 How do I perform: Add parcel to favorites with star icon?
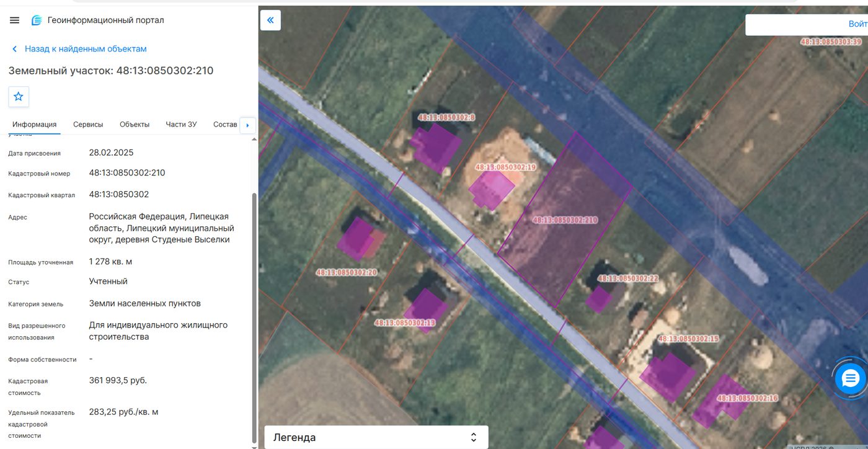19,97
